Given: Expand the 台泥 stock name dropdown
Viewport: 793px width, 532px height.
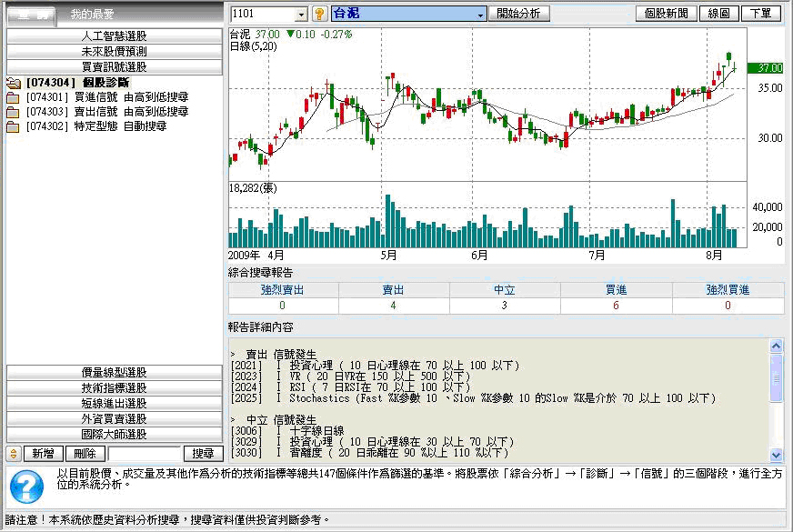Looking at the screenshot, I should pos(480,15).
